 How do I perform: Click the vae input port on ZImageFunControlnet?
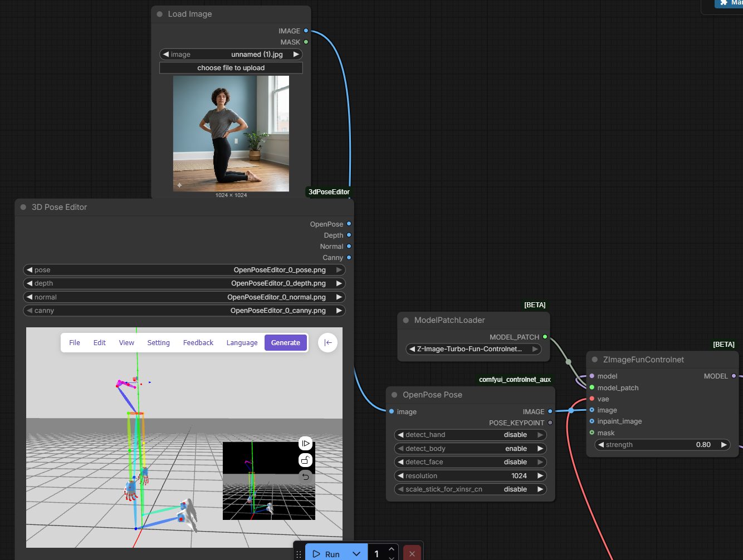click(592, 399)
